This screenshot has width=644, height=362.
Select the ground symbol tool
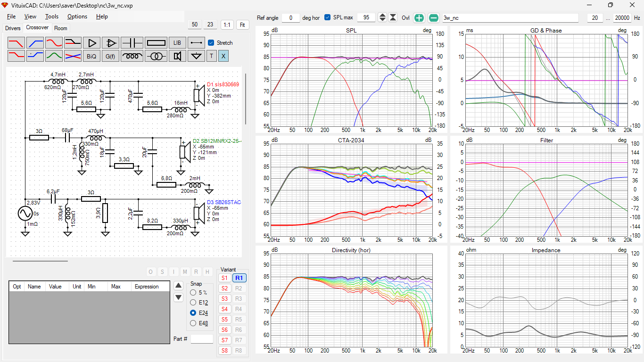click(196, 56)
